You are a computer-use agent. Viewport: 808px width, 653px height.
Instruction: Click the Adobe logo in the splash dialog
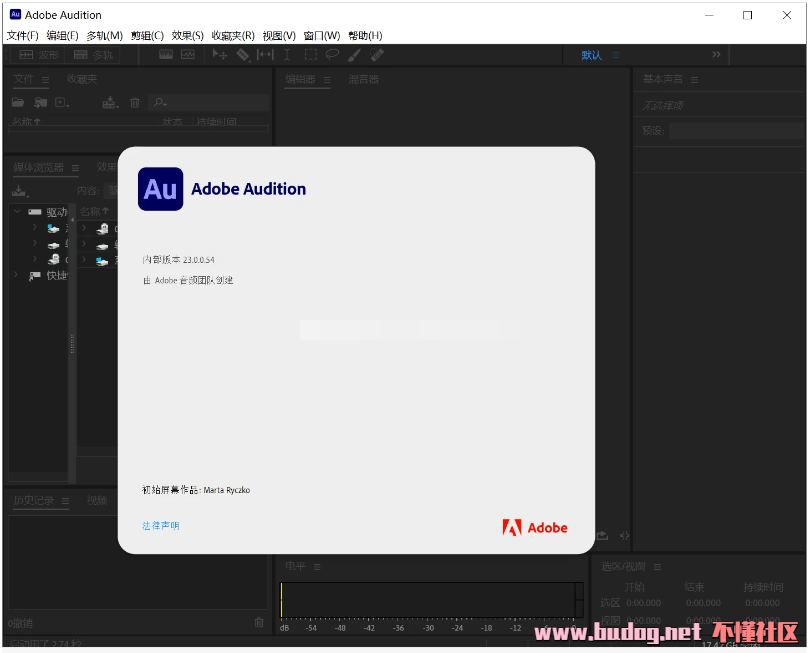click(x=535, y=528)
